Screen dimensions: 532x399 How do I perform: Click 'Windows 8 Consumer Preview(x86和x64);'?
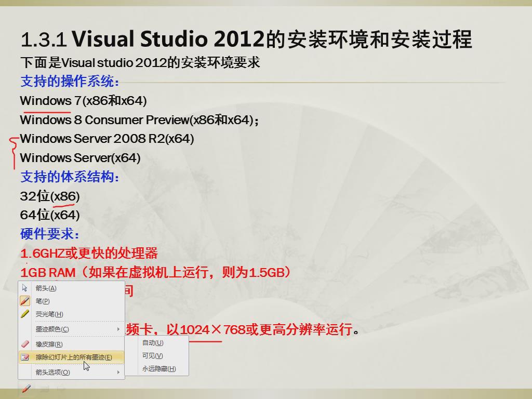coord(139,120)
